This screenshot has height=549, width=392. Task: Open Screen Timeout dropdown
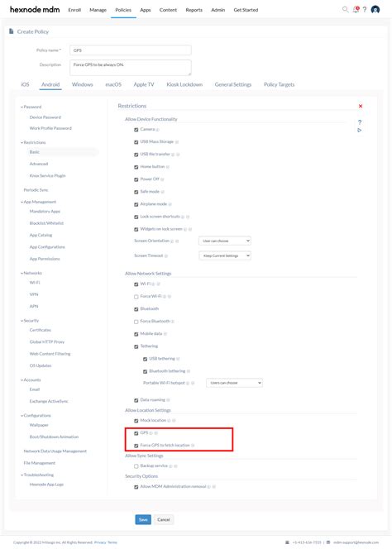225,255
